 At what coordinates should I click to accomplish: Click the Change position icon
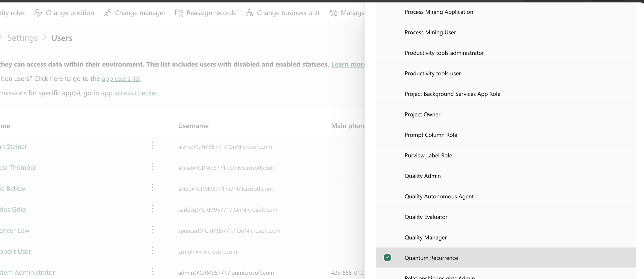38,13
